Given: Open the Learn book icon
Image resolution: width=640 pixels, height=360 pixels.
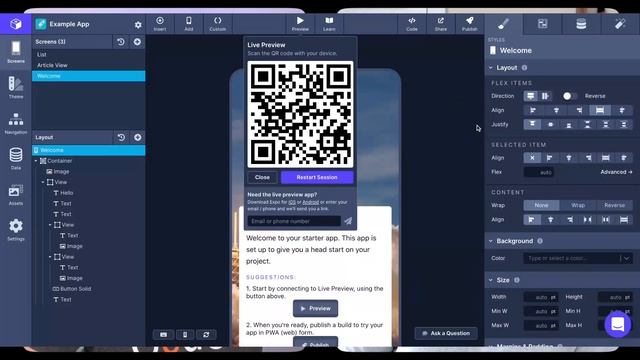Looking at the screenshot, I should point(329,24).
